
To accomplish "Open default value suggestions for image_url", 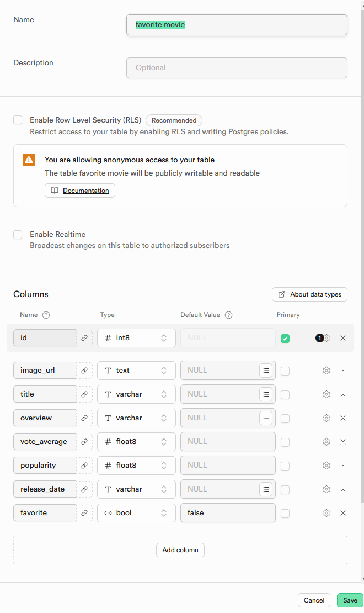I will click(266, 371).
